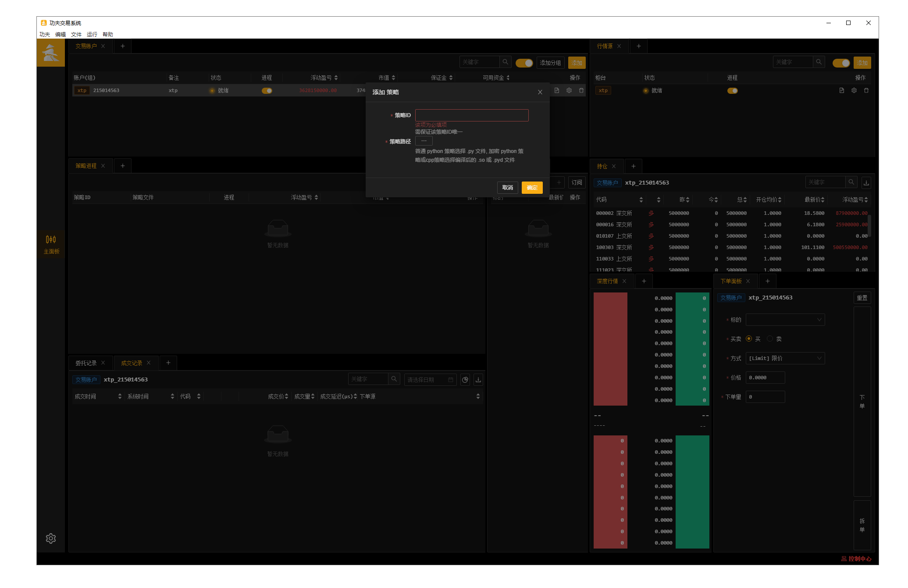Toggle the xtp 215014563 account process switch

click(267, 91)
